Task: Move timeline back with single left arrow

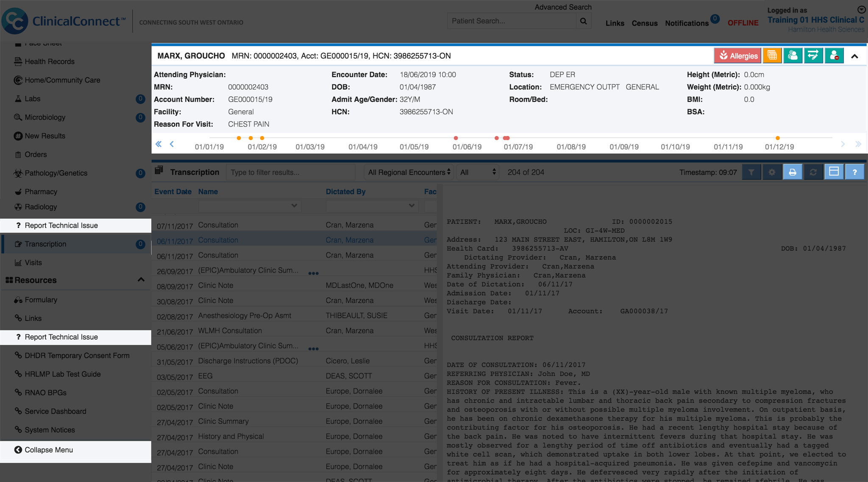Action: pyautogui.click(x=172, y=144)
